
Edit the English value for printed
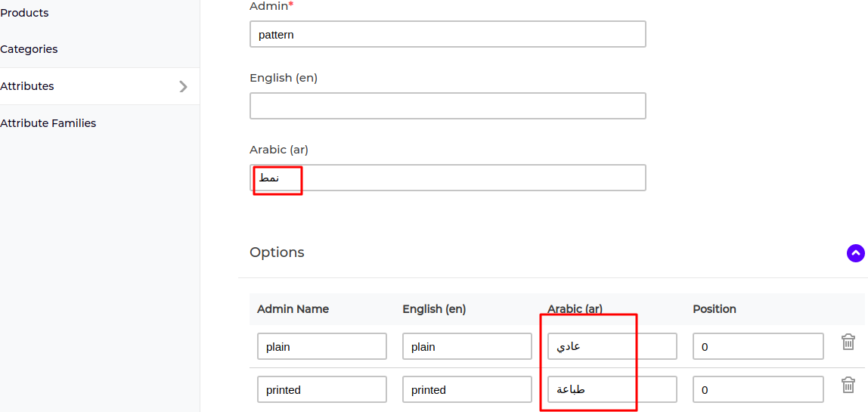(467, 389)
